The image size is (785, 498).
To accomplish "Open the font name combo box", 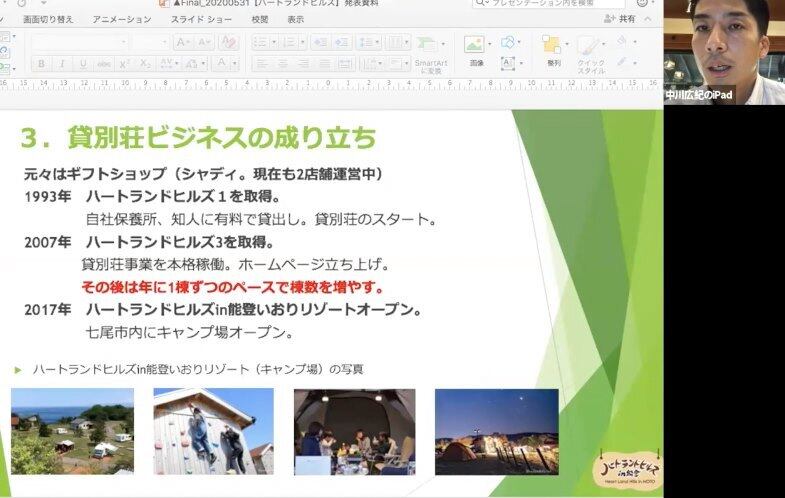I will (78, 42).
